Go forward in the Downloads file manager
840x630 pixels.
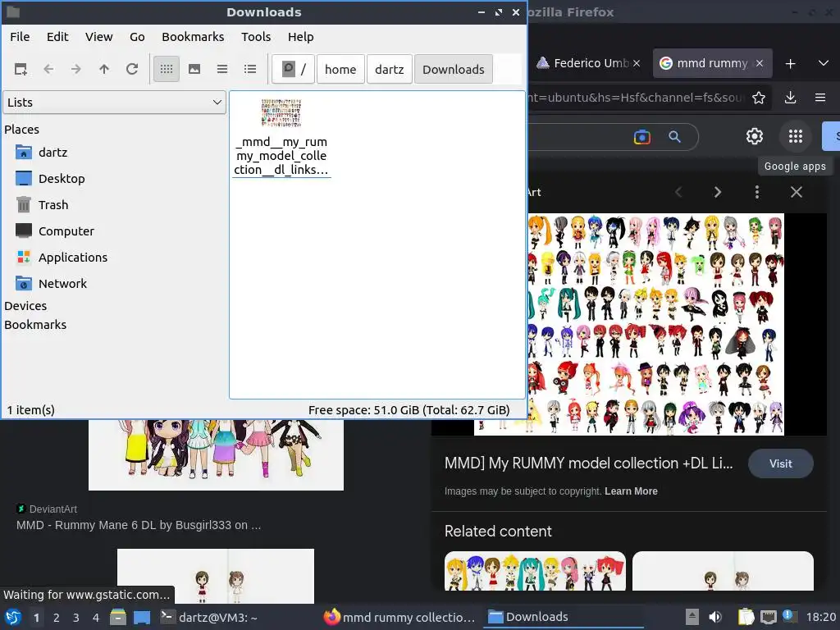(x=76, y=69)
